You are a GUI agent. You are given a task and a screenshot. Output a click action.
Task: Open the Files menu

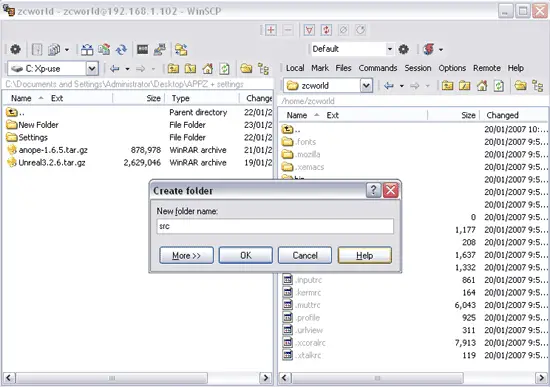click(343, 68)
